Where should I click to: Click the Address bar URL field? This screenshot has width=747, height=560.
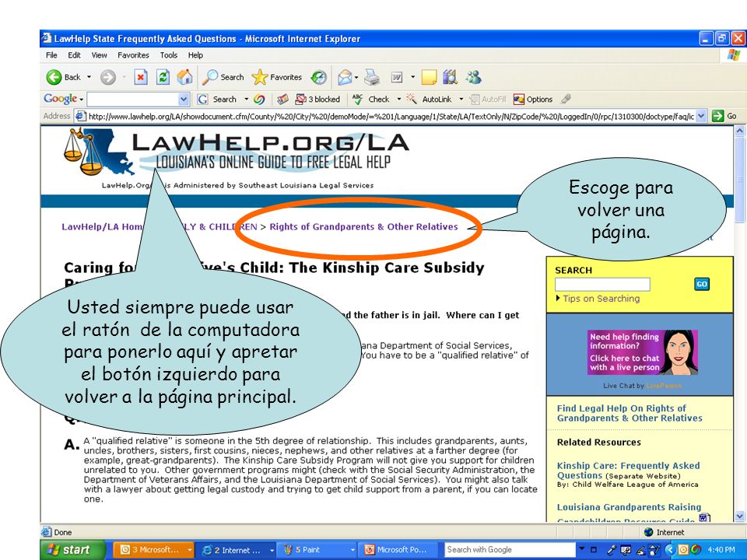(391, 116)
